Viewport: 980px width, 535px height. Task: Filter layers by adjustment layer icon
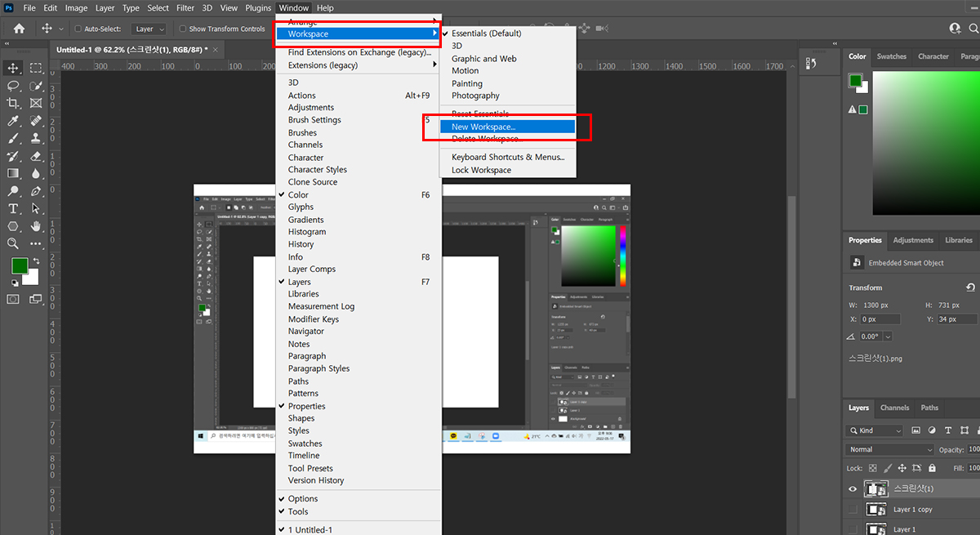pos(933,430)
